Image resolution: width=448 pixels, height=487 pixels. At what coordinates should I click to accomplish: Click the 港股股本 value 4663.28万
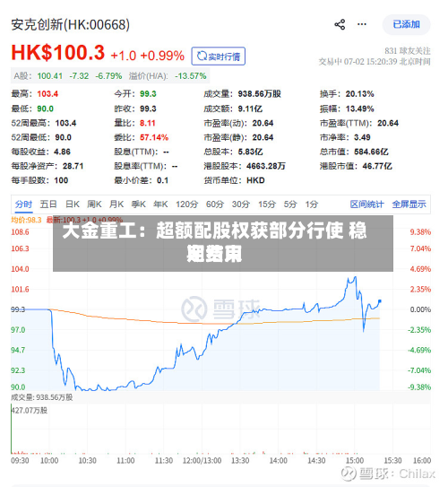tap(266, 166)
